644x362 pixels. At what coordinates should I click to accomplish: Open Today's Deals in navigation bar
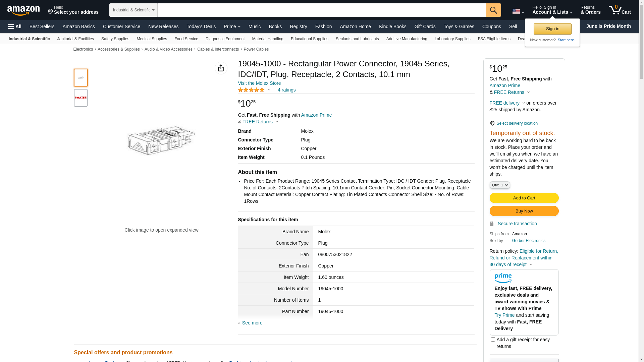coord(201,26)
